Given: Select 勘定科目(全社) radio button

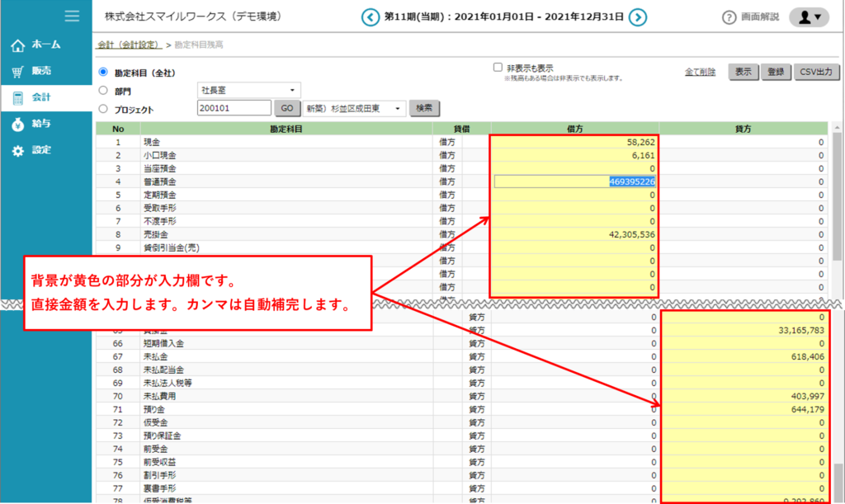Looking at the screenshot, I should coord(103,73).
